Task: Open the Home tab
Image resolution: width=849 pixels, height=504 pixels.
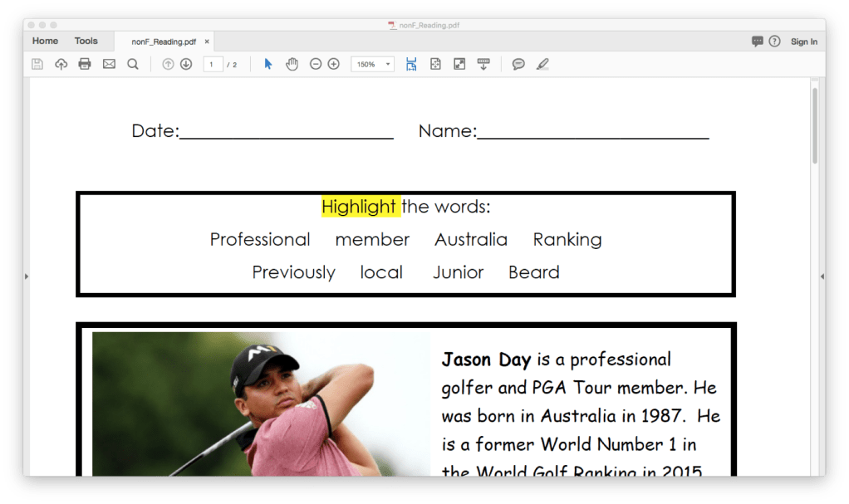Action: pyautogui.click(x=45, y=41)
